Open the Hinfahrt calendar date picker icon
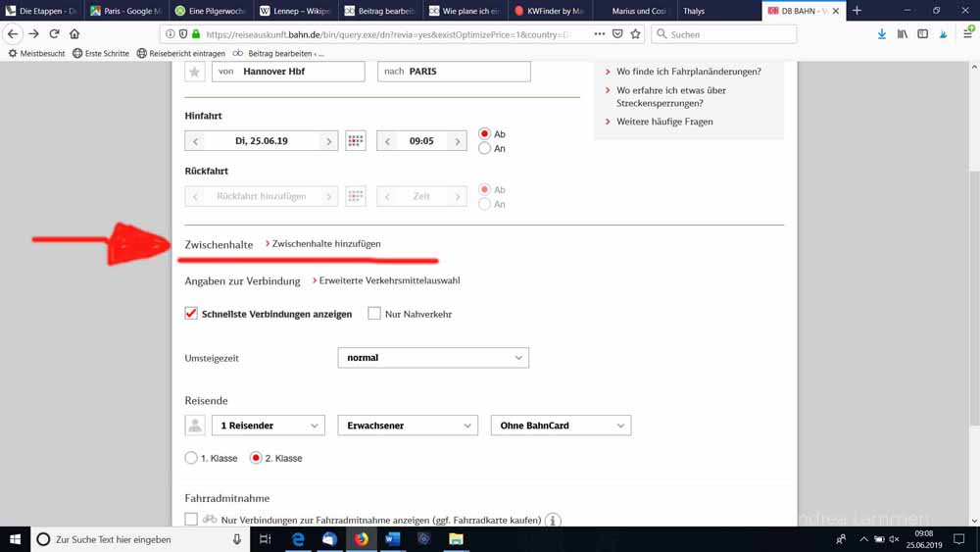 coord(356,141)
